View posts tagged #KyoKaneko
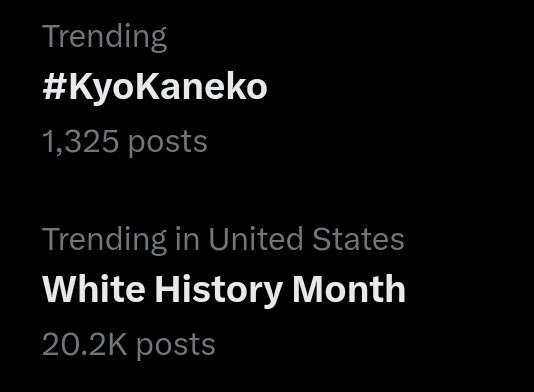534x392 pixels. 155,88
